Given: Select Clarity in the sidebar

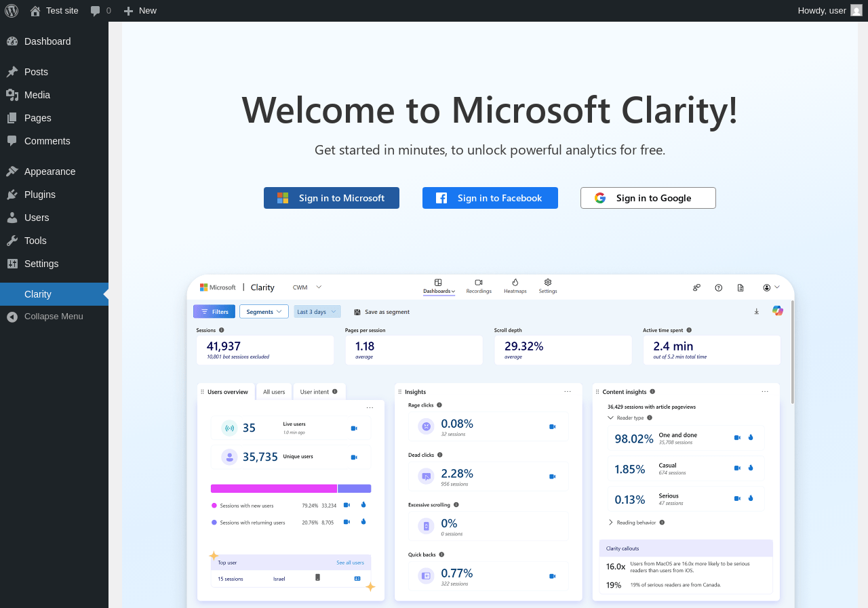Looking at the screenshot, I should point(38,294).
